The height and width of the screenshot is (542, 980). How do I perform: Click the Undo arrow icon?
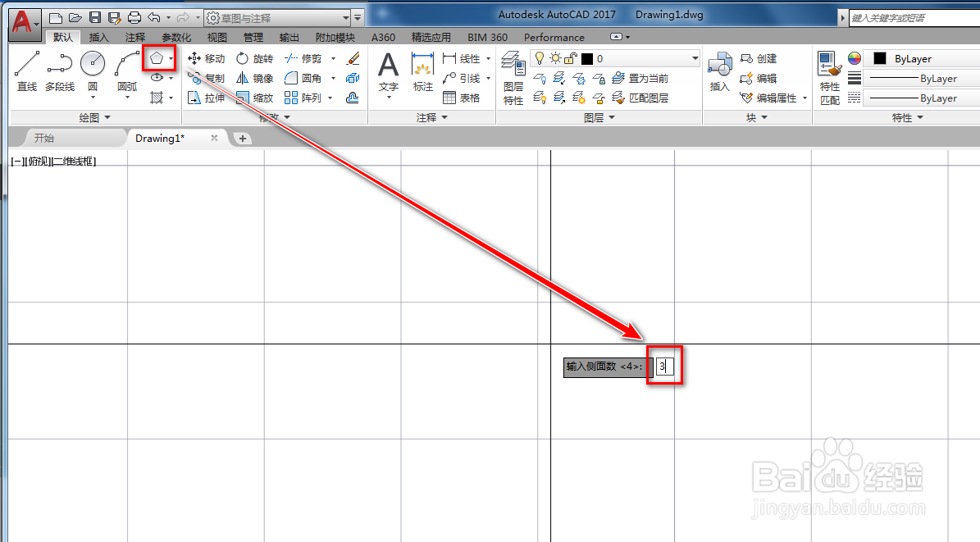pos(154,17)
